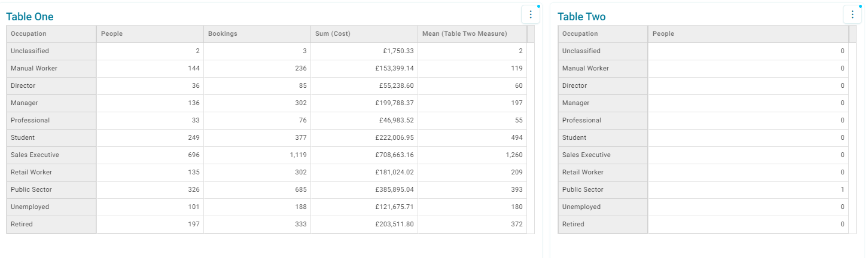Open Table One's three-dot options menu
This screenshot has width=868, height=258.
[x=531, y=15]
